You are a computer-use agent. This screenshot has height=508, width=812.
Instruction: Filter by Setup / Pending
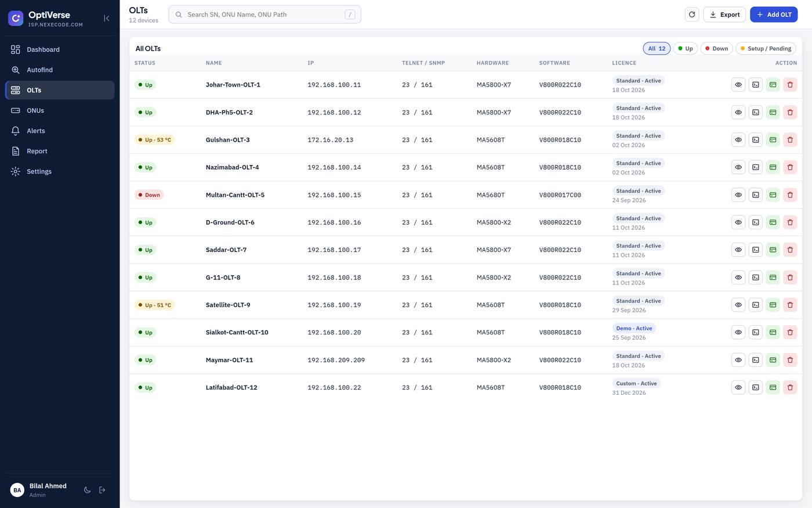click(766, 49)
